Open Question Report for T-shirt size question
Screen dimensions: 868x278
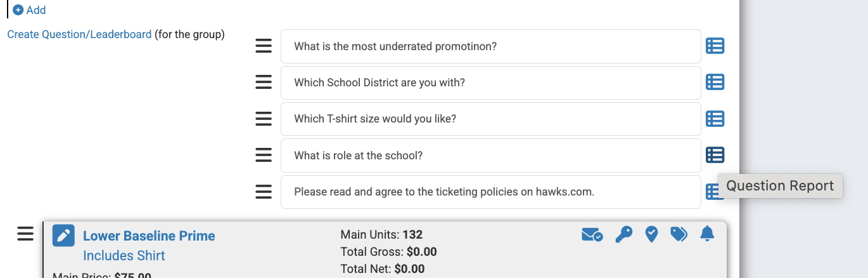[715, 119]
